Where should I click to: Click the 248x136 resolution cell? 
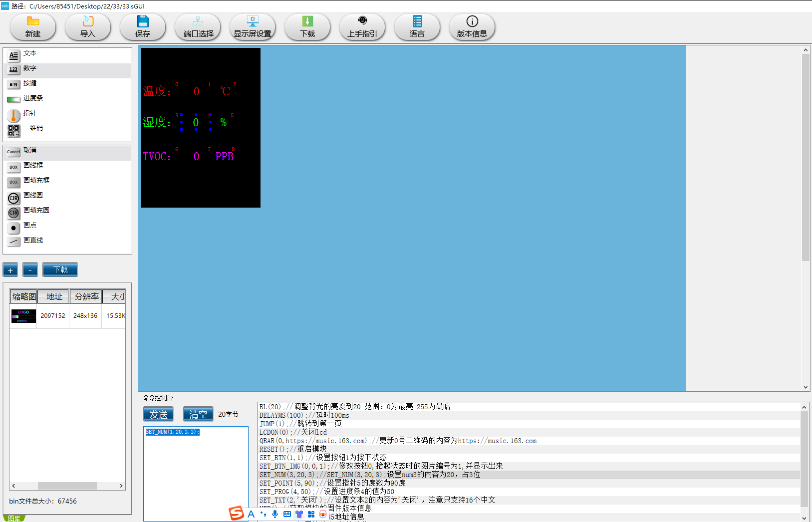coord(85,316)
